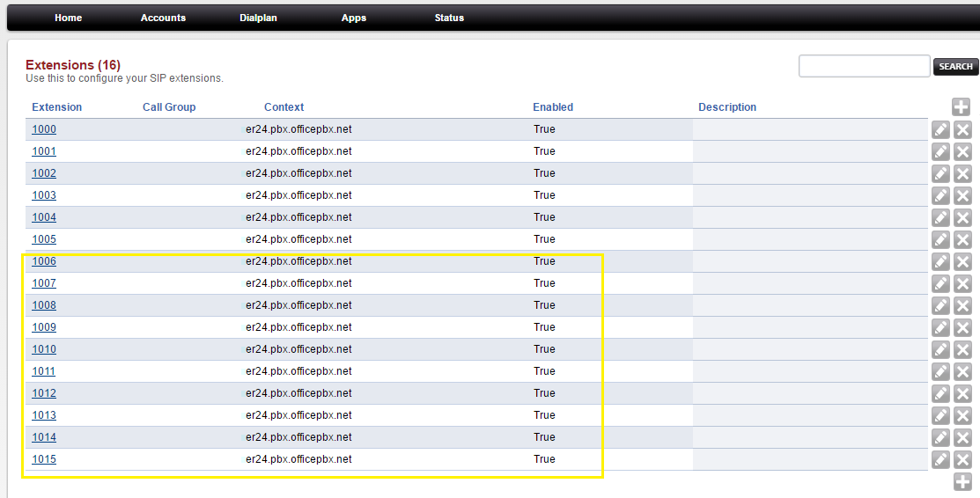Open the extension 1006 link
Image resolution: width=980 pixels, height=498 pixels.
[44, 261]
